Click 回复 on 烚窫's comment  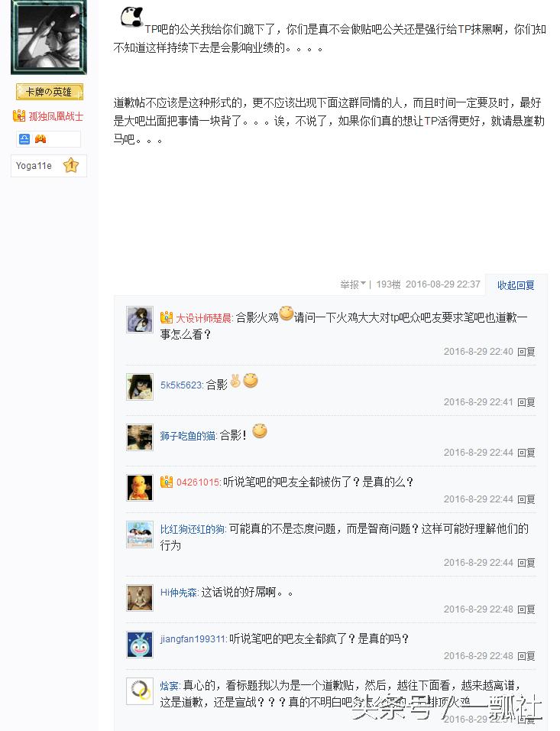[x=526, y=720]
